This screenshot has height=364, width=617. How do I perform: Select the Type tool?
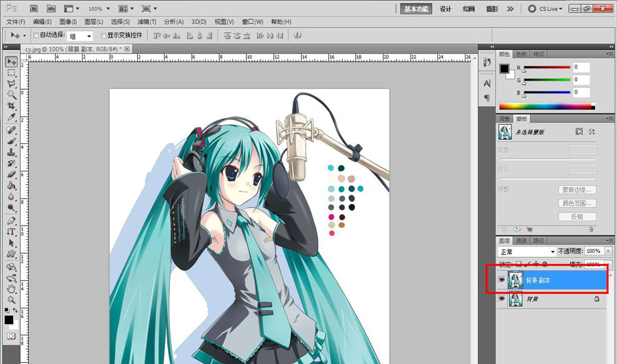pyautogui.click(x=12, y=232)
